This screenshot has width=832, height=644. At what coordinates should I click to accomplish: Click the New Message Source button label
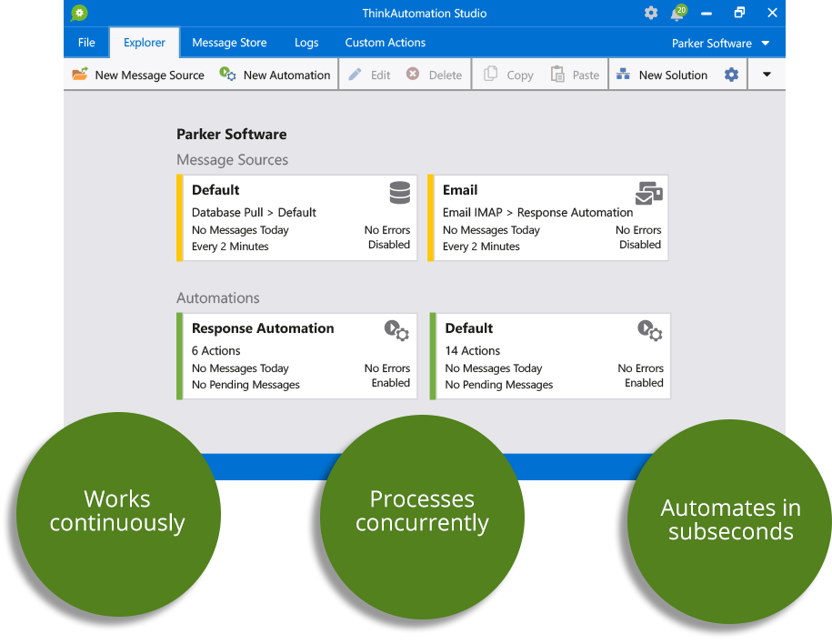(x=150, y=75)
